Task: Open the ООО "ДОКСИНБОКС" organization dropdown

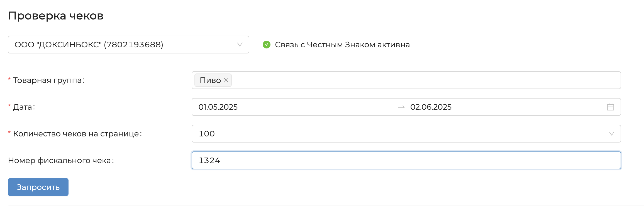Action: [123, 45]
